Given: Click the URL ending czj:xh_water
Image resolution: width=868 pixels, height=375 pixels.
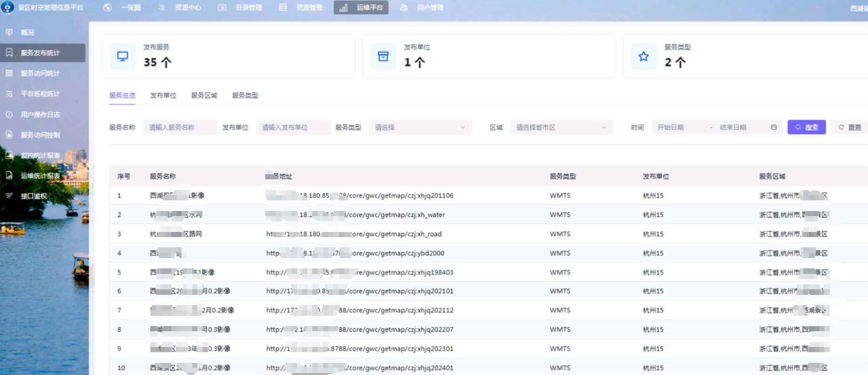Looking at the screenshot, I should click(x=356, y=215).
